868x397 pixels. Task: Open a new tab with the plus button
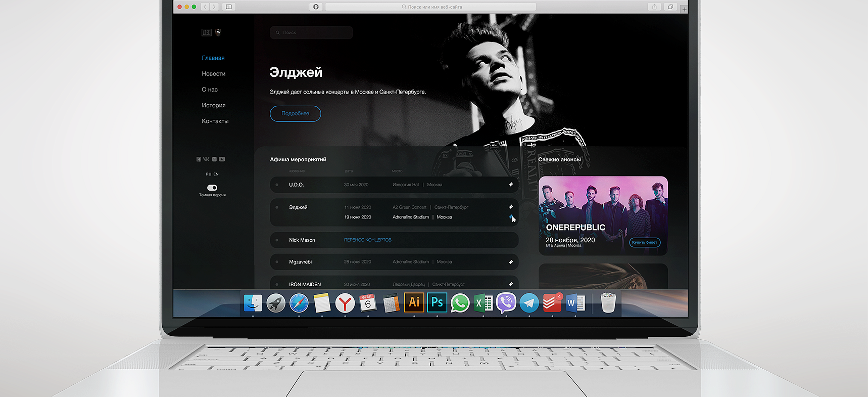(x=684, y=9)
